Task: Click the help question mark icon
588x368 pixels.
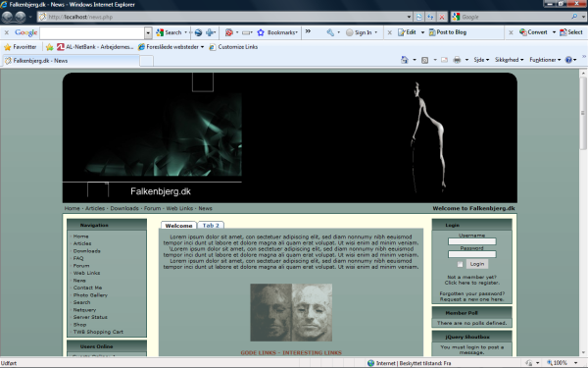Action: click(x=568, y=60)
